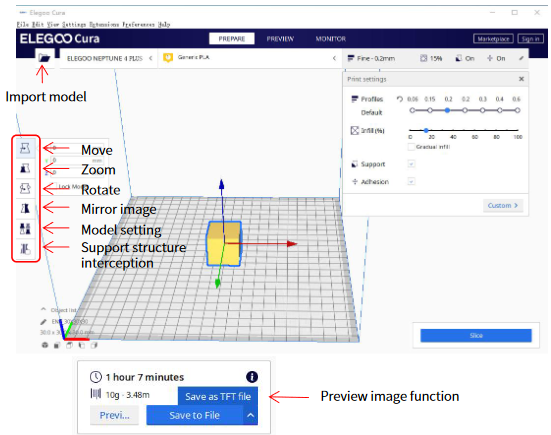Image resolution: width=551 pixels, height=435 pixels.
Task: Click the Save to File button
Action: (x=195, y=415)
